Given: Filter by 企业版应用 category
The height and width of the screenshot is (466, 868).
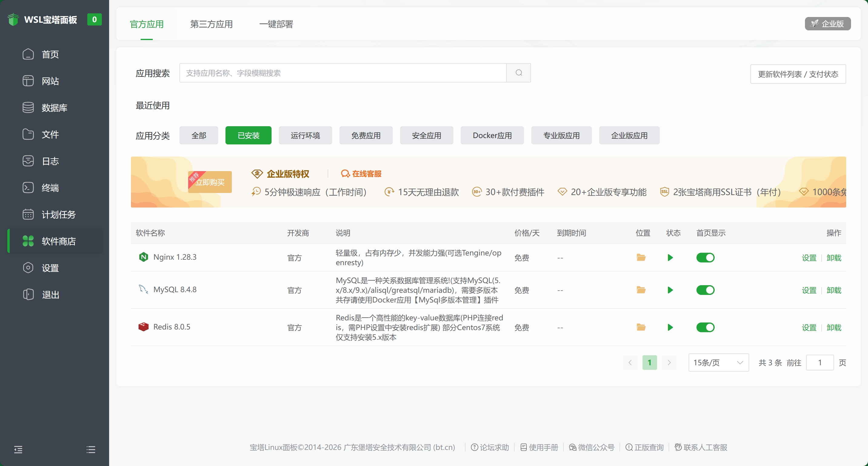Looking at the screenshot, I should 629,135.
